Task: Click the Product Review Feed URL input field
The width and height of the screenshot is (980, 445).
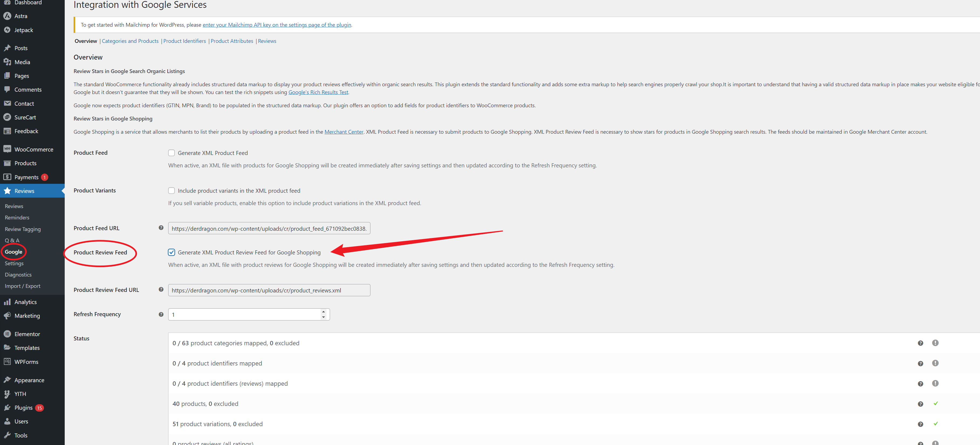Action: [269, 290]
